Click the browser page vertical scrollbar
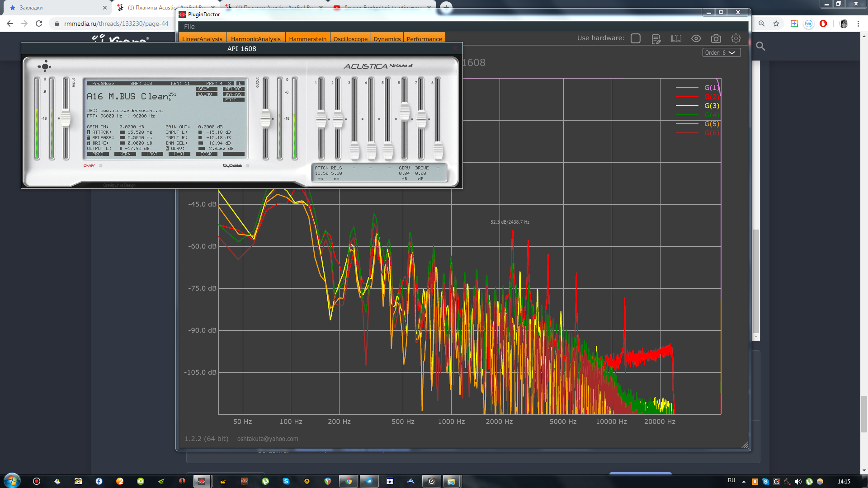 tap(864, 414)
